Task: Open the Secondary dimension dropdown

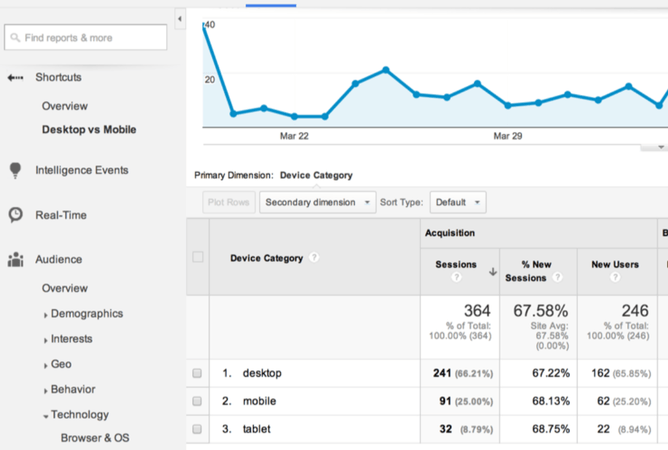Action: 317,202
